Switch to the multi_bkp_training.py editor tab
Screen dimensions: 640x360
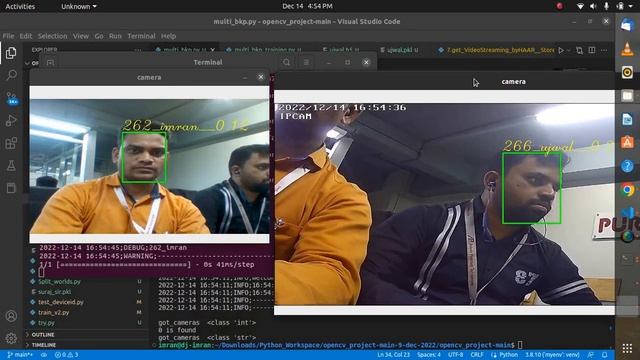pyautogui.click(x=267, y=50)
